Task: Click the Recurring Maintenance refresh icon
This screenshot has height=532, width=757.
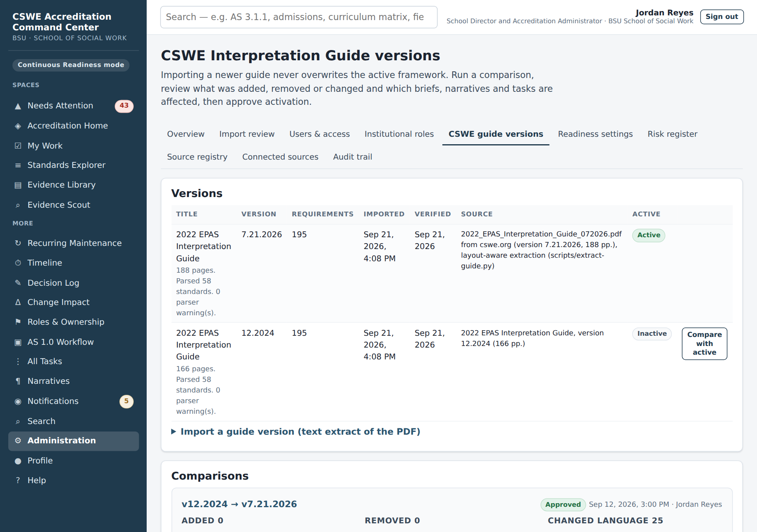Action: (x=18, y=243)
